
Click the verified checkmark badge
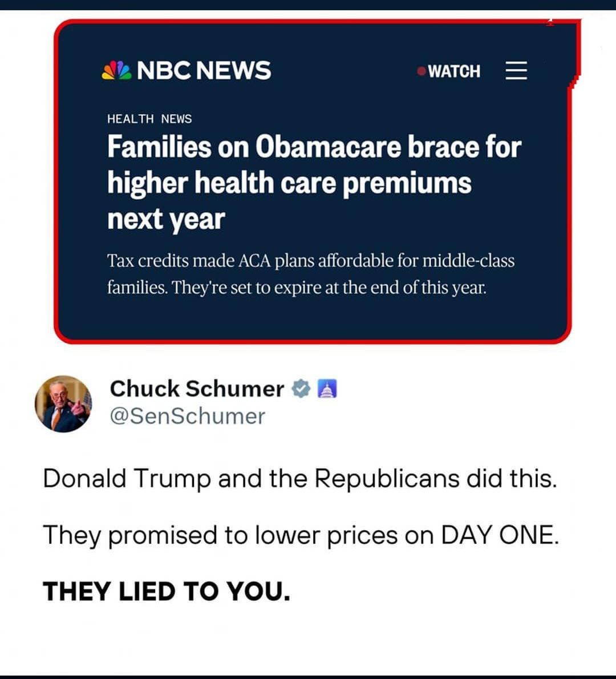coord(301,389)
